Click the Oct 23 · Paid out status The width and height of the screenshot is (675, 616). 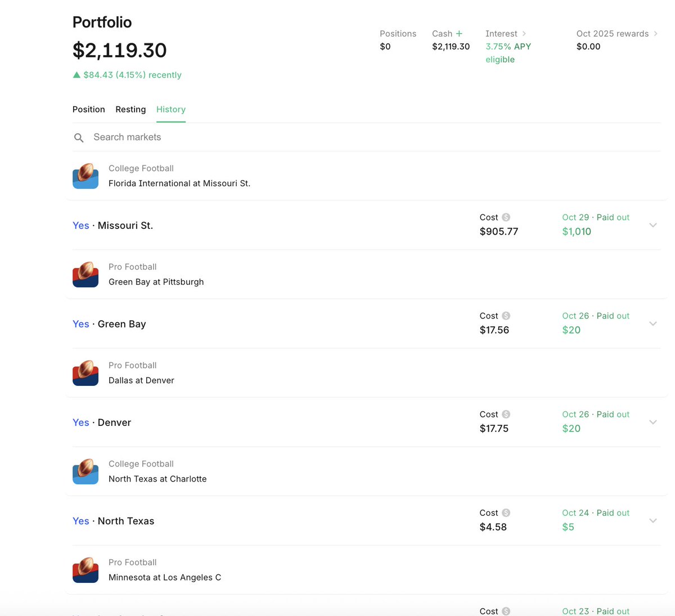[x=596, y=611]
